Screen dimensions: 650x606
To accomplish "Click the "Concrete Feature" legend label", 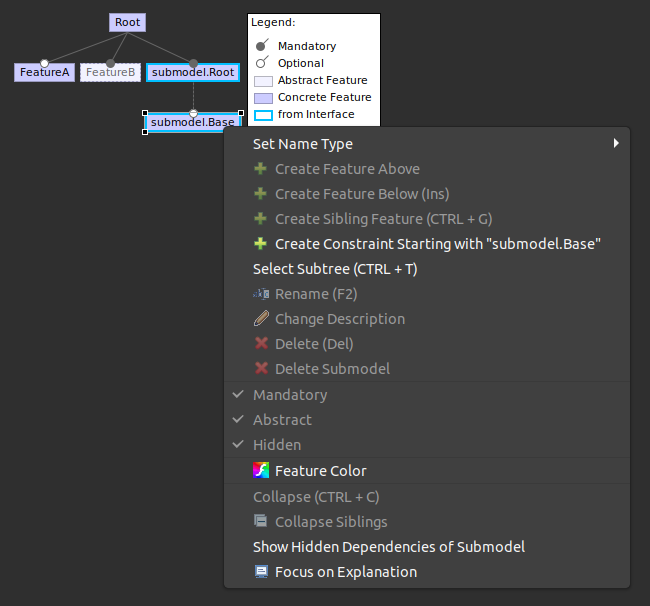I will coord(325,97).
